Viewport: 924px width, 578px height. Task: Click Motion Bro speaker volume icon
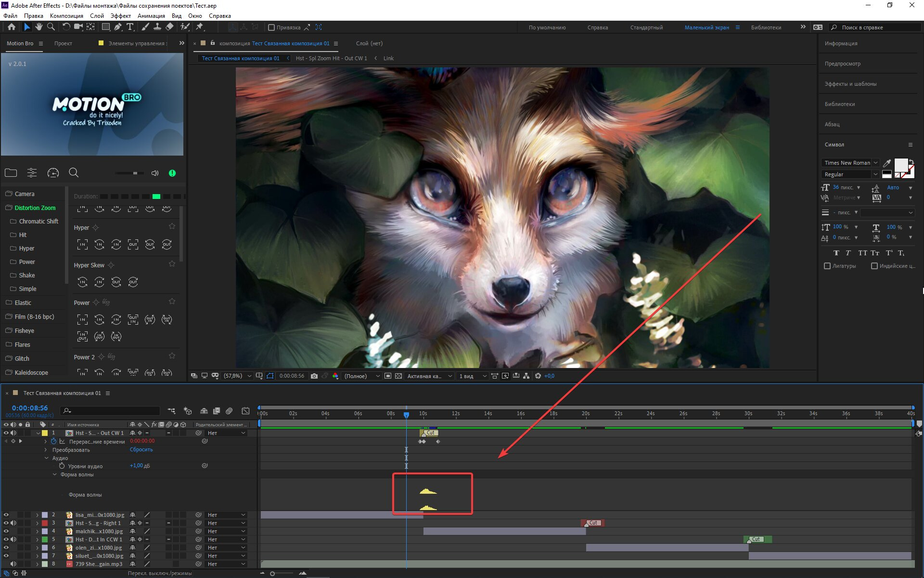[x=155, y=173]
